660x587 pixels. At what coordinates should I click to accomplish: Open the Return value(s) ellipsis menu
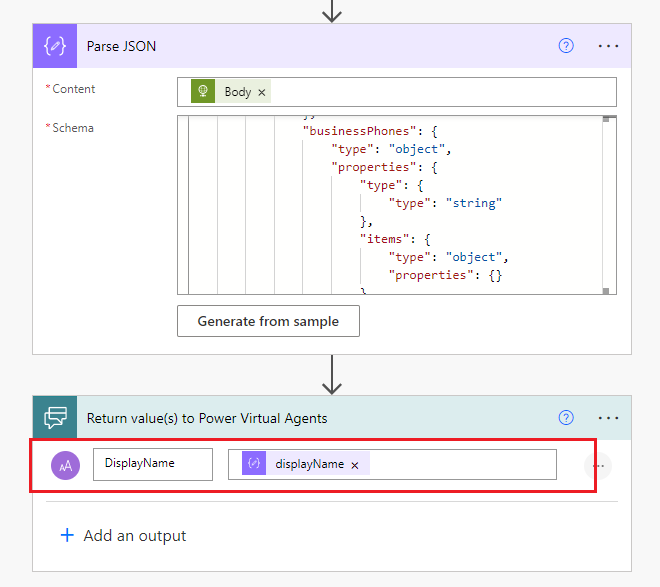[x=608, y=418]
